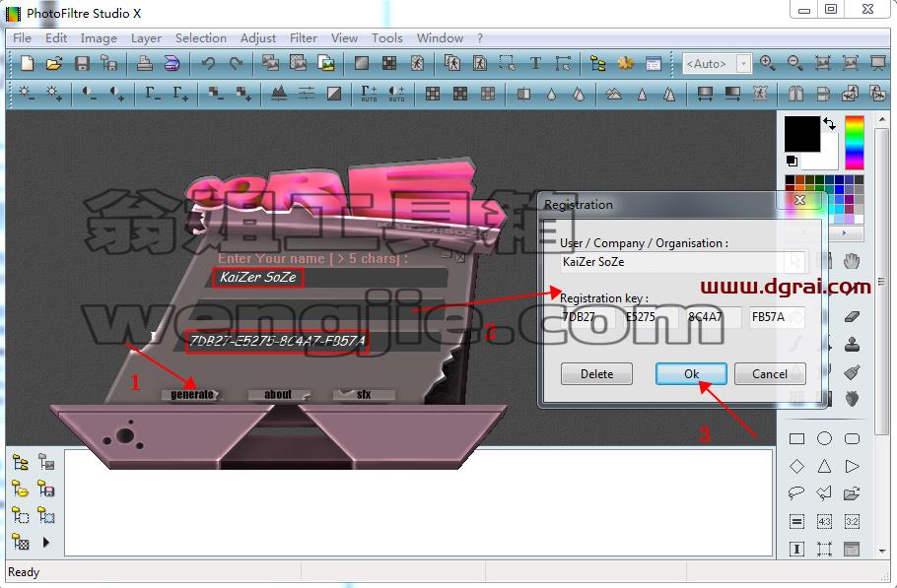
Task: Open the Filter menu
Action: click(304, 38)
